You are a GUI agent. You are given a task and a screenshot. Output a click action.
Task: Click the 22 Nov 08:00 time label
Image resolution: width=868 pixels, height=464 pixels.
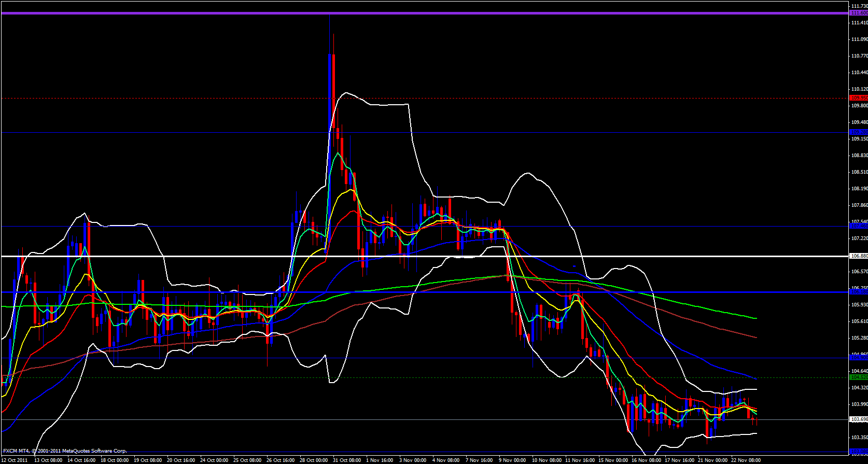[746, 460]
